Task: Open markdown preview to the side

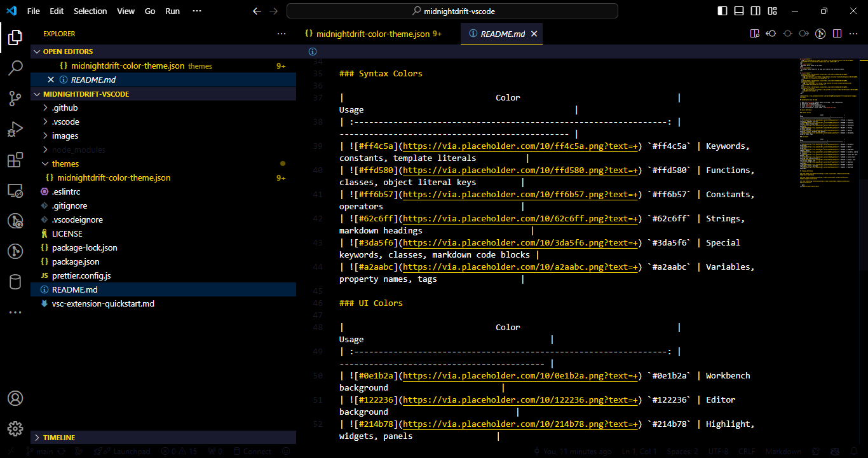Action: click(x=754, y=34)
